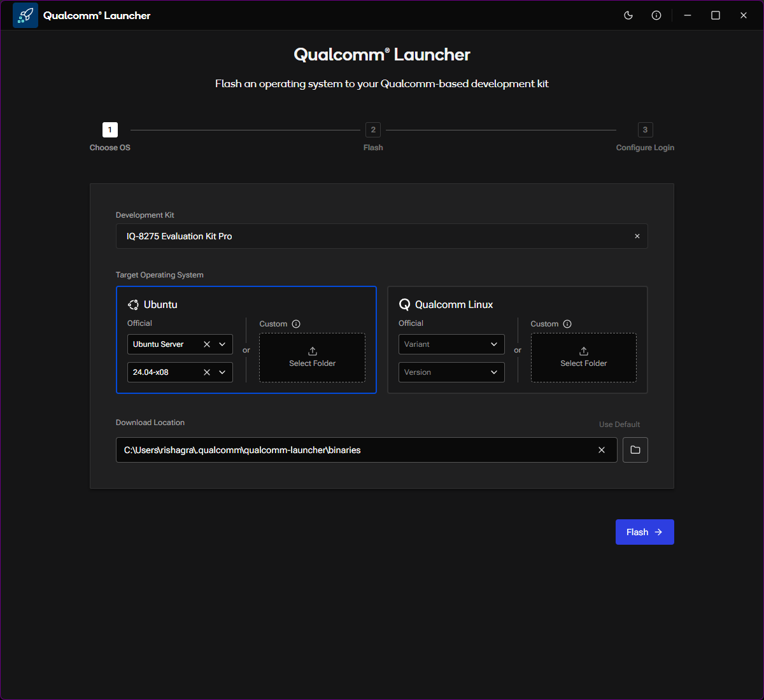Go to step 1 Choose OS
The image size is (764, 700).
click(110, 137)
